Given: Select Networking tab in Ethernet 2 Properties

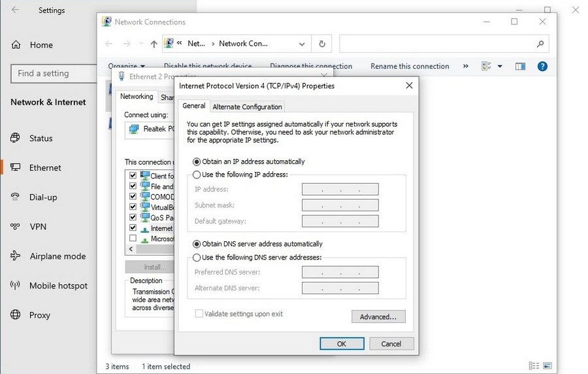Looking at the screenshot, I should pos(137,97).
